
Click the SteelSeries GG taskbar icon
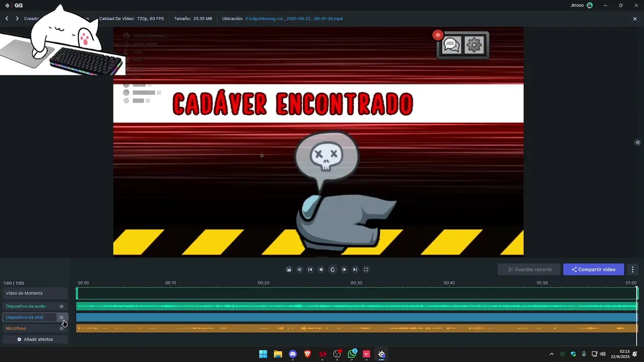point(381,354)
